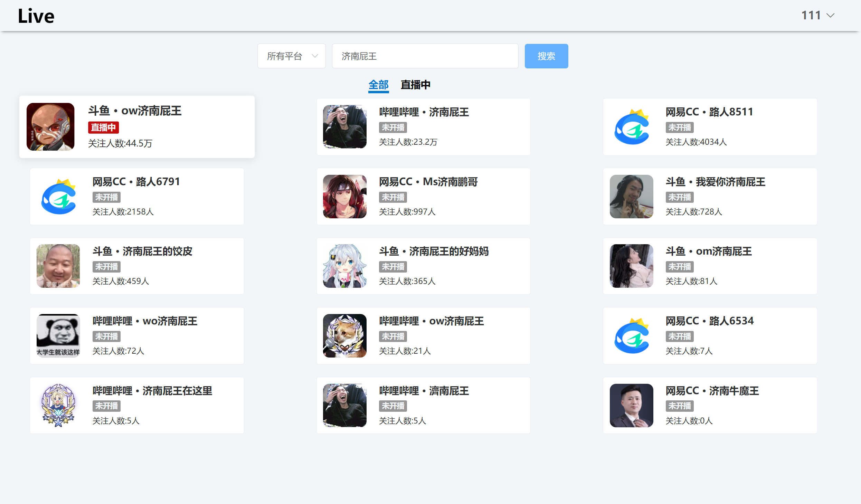Click the badge avatar of 济南屁王在这里
Screen dimensions: 861x504
pyautogui.click(x=58, y=405)
